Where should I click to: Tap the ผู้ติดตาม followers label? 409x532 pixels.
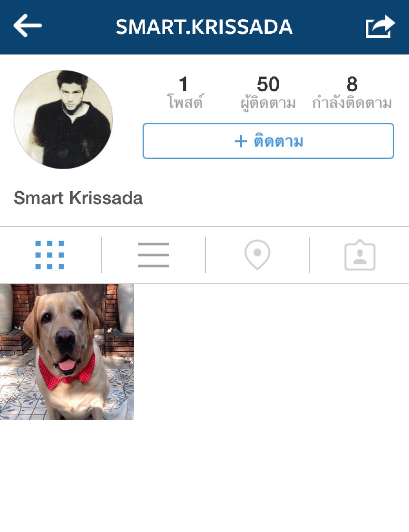[268, 103]
